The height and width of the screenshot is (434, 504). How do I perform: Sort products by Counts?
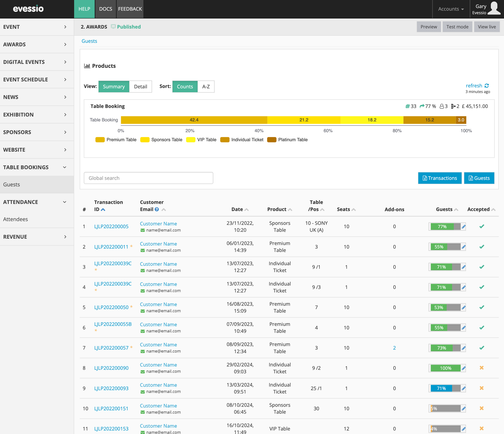(x=185, y=86)
